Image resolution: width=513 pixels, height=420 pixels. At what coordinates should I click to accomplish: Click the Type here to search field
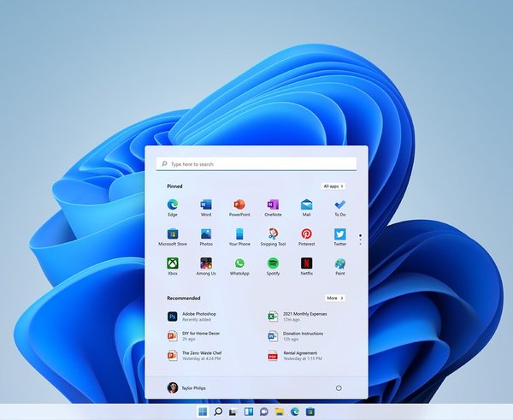256,163
